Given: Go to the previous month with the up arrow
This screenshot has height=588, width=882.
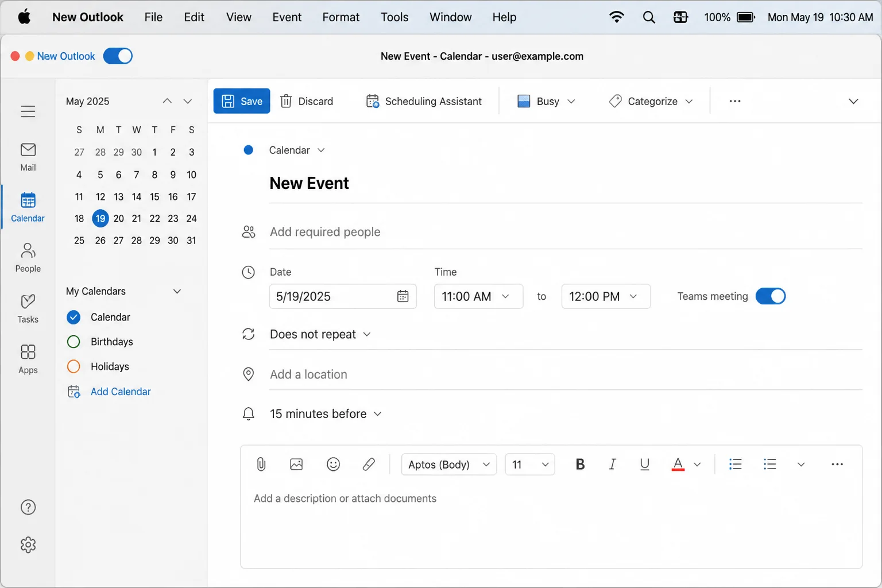Looking at the screenshot, I should [167, 101].
